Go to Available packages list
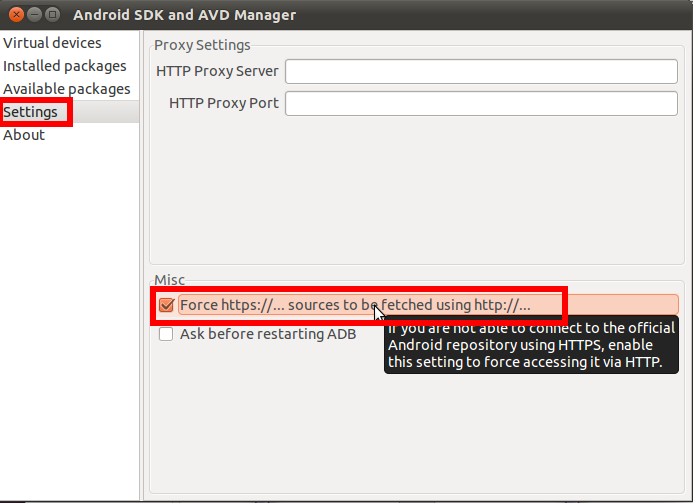Image resolution: width=693 pixels, height=503 pixels. click(x=66, y=89)
